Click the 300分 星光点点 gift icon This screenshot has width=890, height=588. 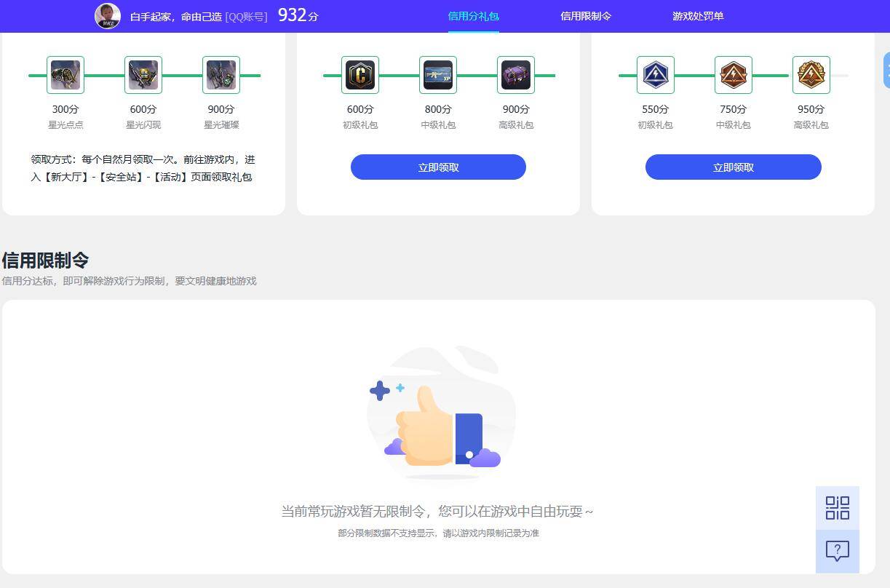pyautogui.click(x=65, y=75)
